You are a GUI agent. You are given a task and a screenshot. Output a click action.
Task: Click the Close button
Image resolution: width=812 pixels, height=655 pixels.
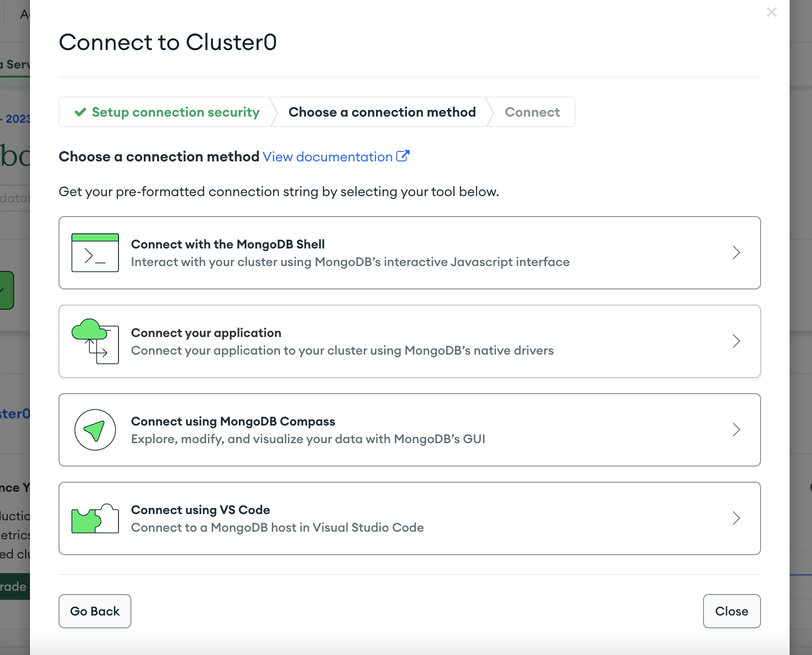coord(732,611)
